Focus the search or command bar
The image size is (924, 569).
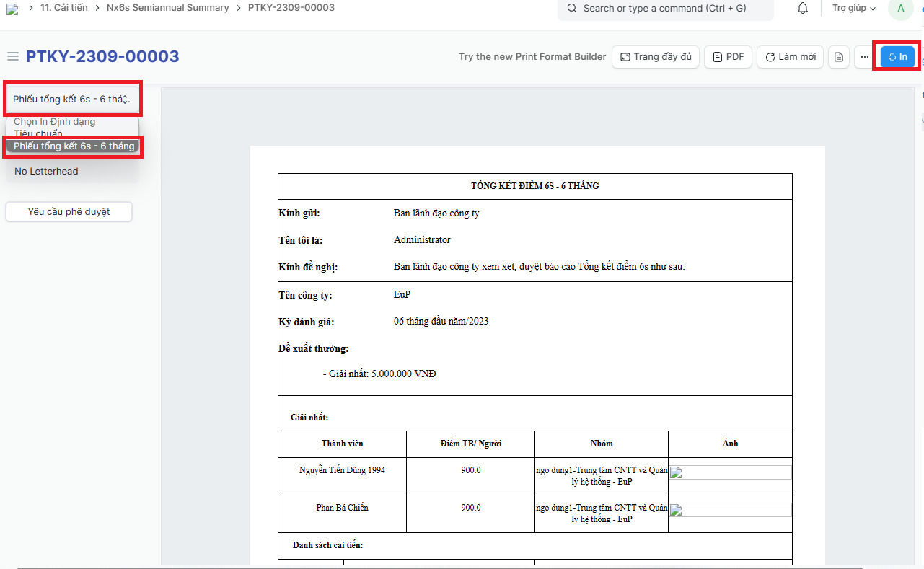(x=664, y=9)
